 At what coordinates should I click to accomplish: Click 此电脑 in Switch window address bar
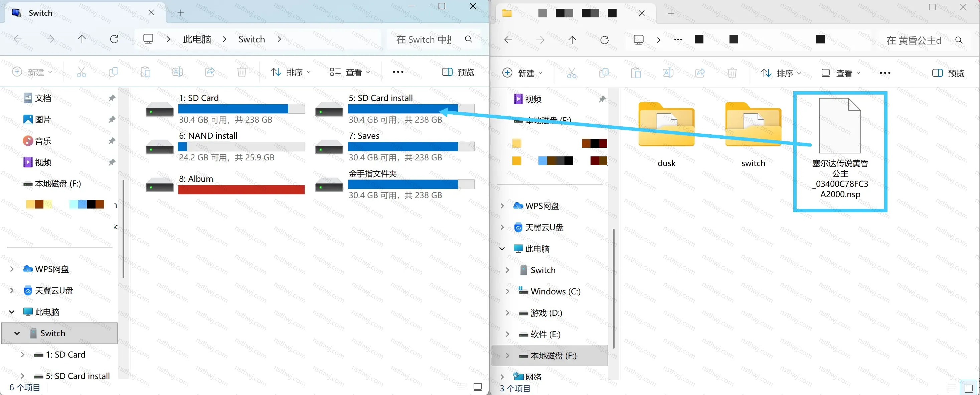[x=197, y=39]
